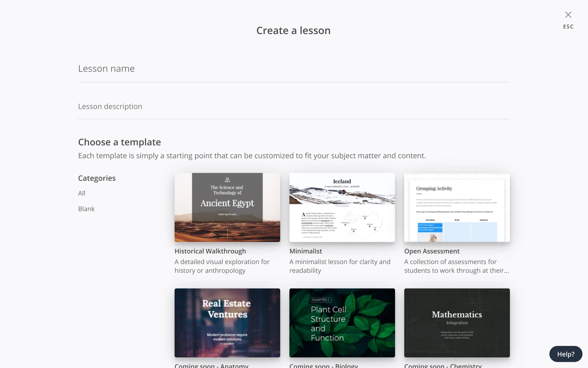This screenshot has height=368, width=588.
Task: Select the All category
Action: point(82,193)
